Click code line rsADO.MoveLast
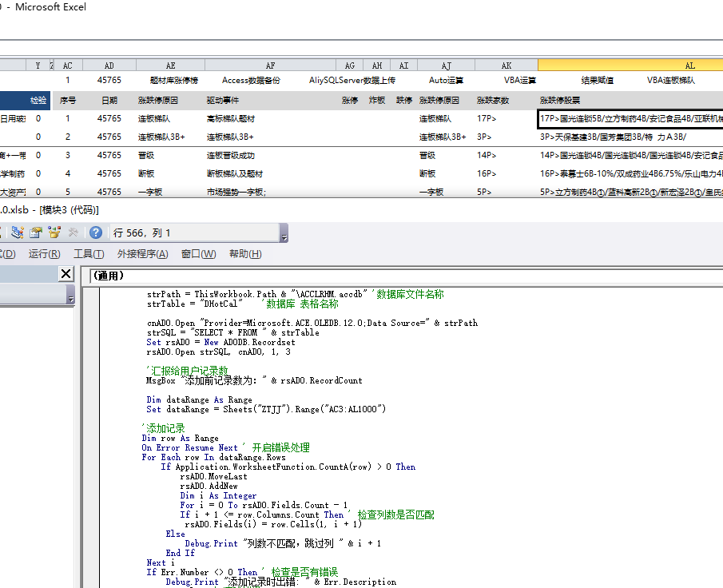The width and height of the screenshot is (723, 588). [213, 476]
